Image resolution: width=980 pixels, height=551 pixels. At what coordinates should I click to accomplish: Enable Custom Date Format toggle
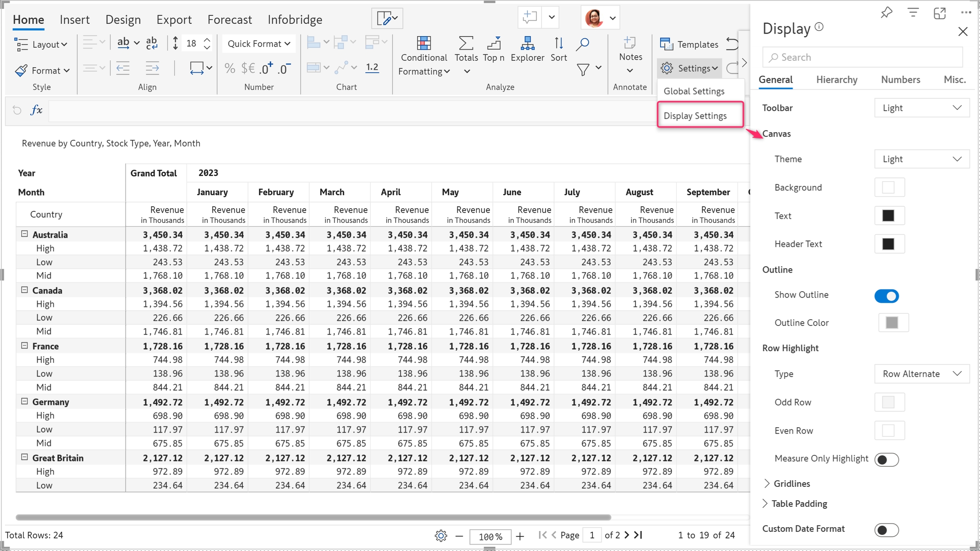click(886, 530)
